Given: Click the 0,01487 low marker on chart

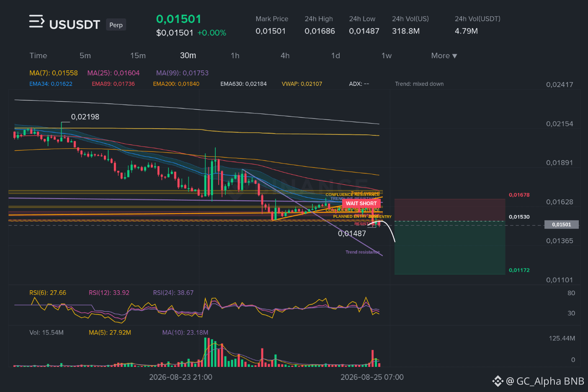Looking at the screenshot, I should click(352, 234).
